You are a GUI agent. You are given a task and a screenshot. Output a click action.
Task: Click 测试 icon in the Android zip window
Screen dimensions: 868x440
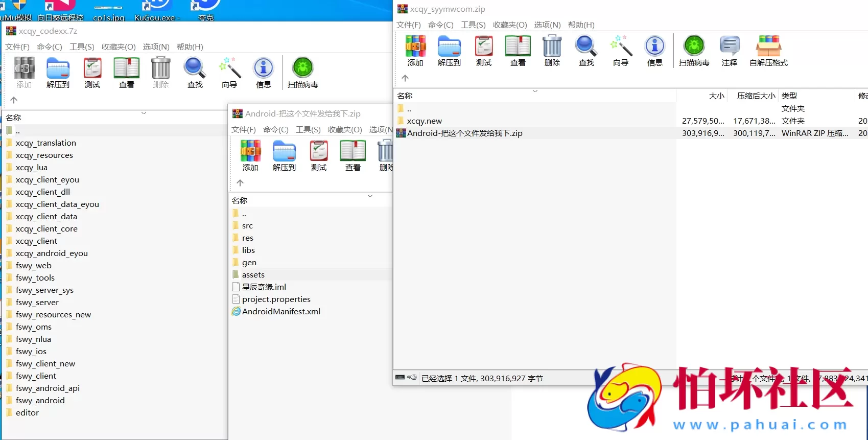click(319, 155)
